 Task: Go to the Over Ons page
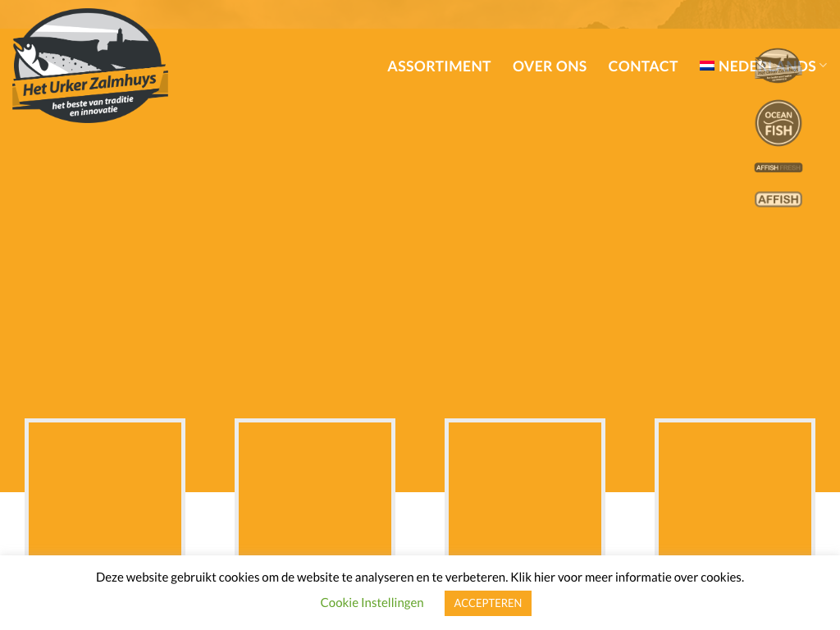coord(549,66)
